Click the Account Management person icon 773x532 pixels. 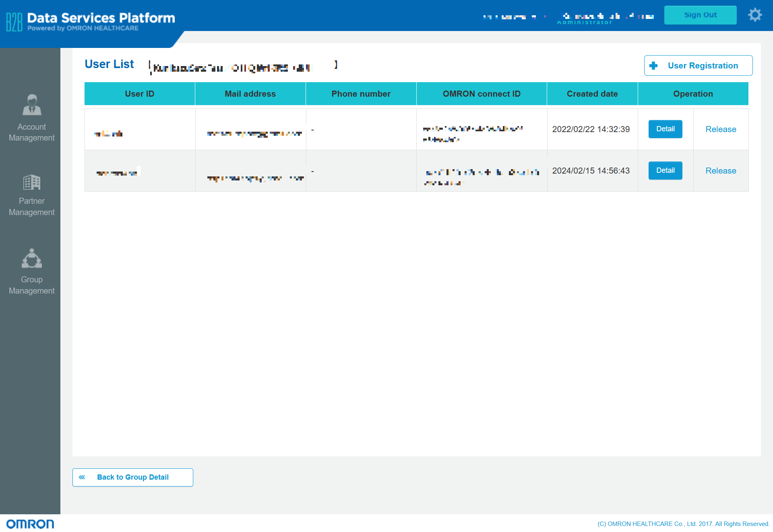pyautogui.click(x=32, y=105)
